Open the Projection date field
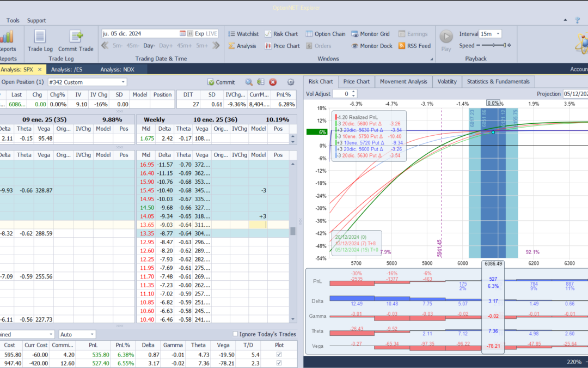The width and height of the screenshot is (588, 368). tap(575, 94)
